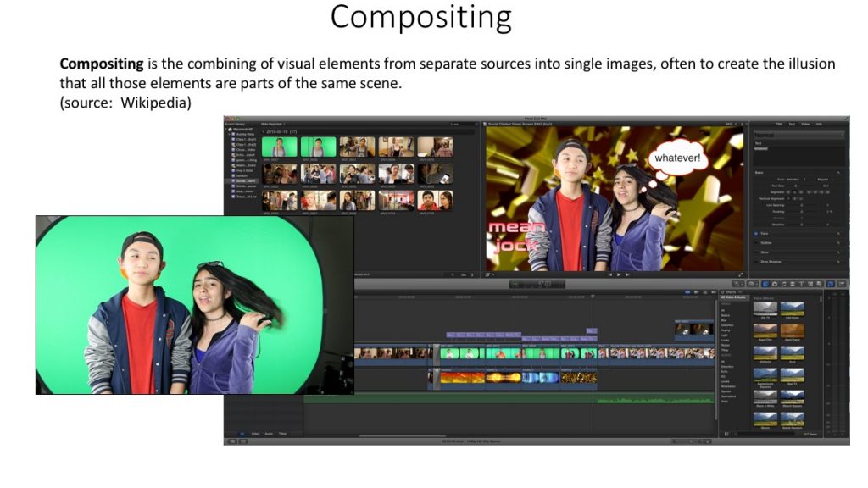Toggle the Outline checkbox in inspector
This screenshot has height=488, width=868.
(755, 243)
